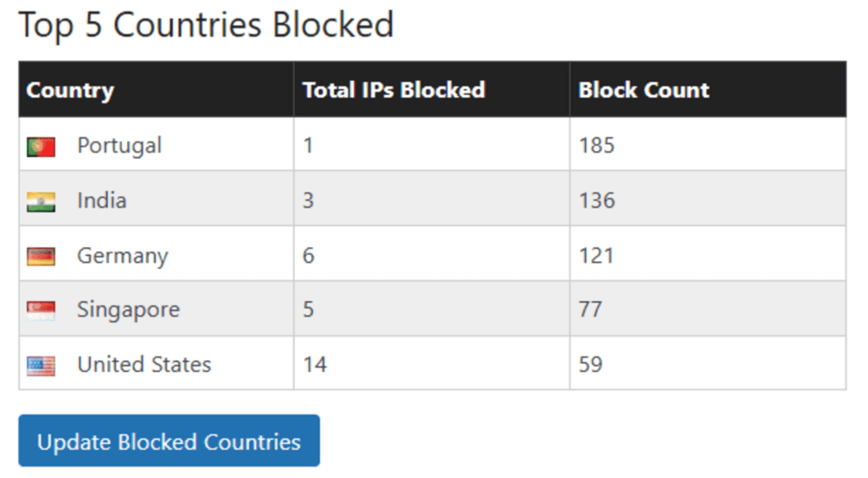The height and width of the screenshot is (478, 868).
Task: Click the India flag icon
Action: [x=41, y=202]
